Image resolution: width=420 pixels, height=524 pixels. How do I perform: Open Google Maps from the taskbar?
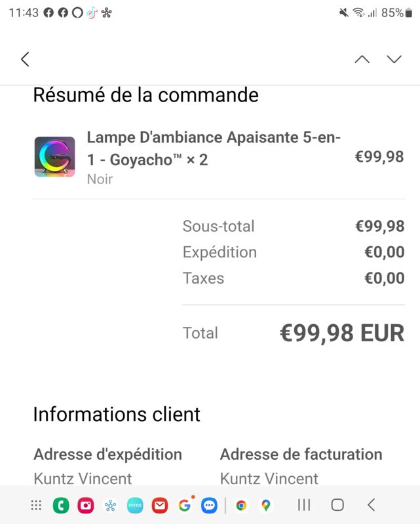pos(266,505)
